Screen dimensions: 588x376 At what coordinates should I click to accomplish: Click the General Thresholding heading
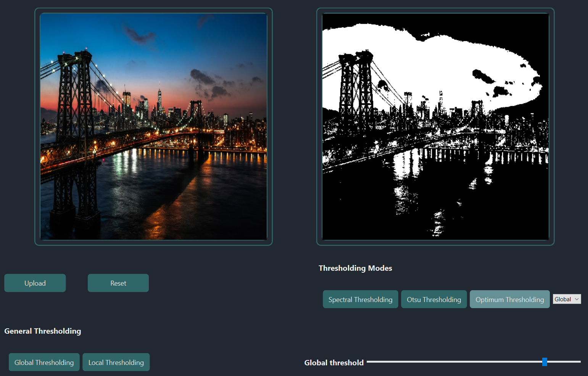[x=43, y=331]
